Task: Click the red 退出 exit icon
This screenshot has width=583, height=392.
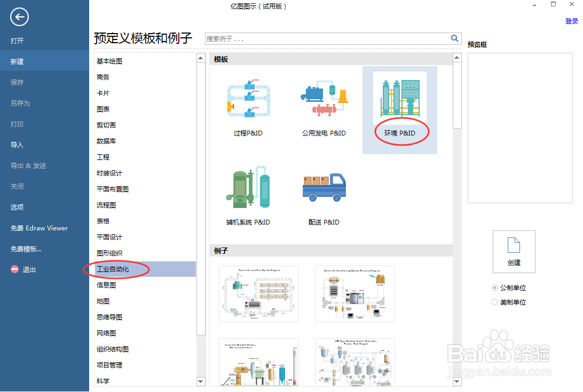Action: coord(14,269)
